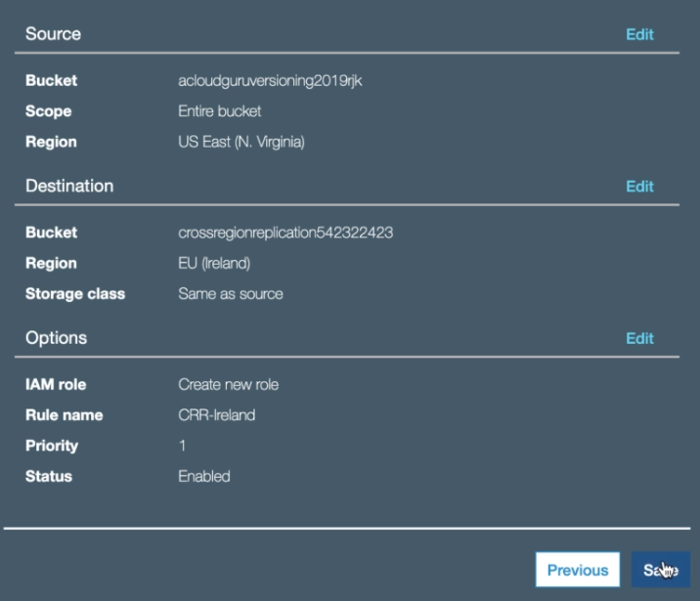Click the Source section heading
Image resolution: width=700 pixels, height=601 pixels.
[53, 34]
